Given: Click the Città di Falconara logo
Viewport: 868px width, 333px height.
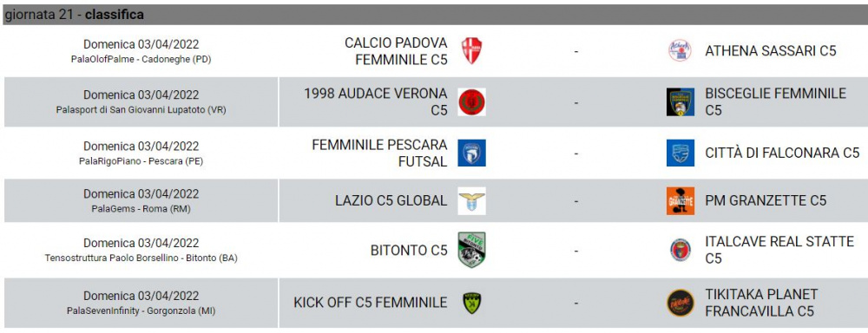Looking at the screenshot, I should tap(681, 153).
